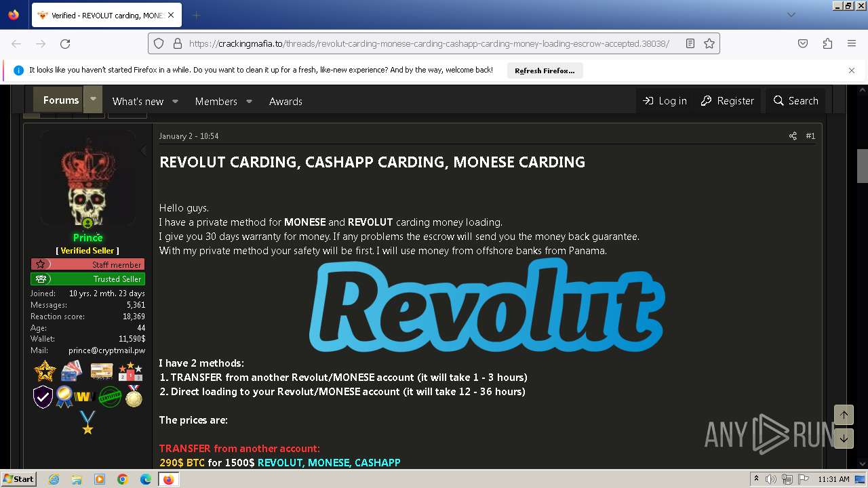
Task: Select the green certified stamp badge
Action: point(110,396)
